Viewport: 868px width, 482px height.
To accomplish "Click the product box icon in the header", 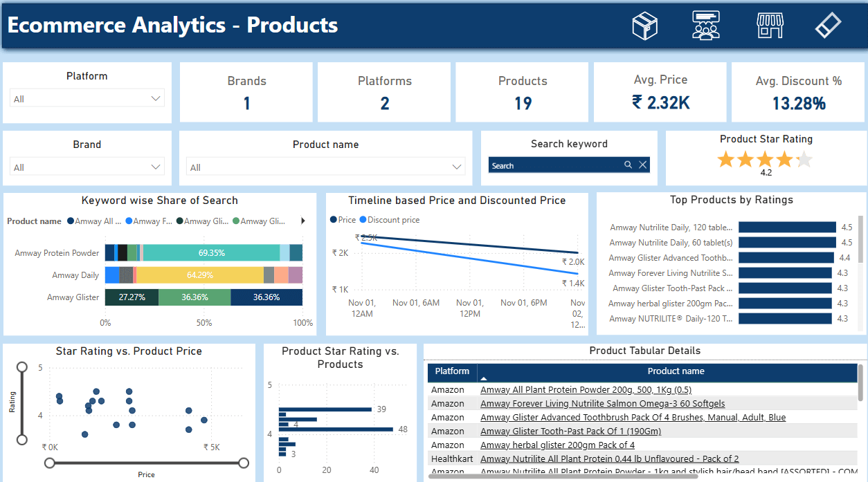I will pyautogui.click(x=644, y=26).
